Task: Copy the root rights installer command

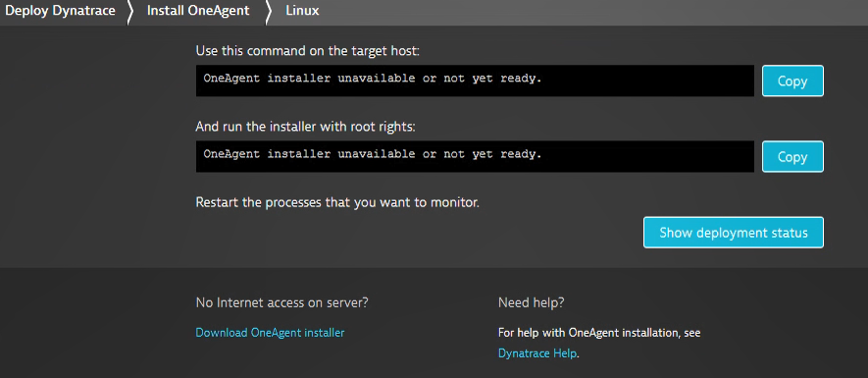Action: coord(792,157)
